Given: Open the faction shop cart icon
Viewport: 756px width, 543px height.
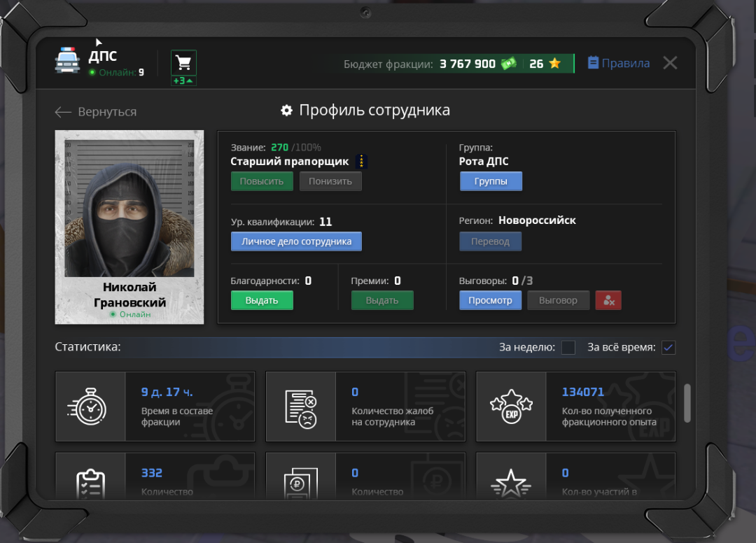Looking at the screenshot, I should (183, 63).
